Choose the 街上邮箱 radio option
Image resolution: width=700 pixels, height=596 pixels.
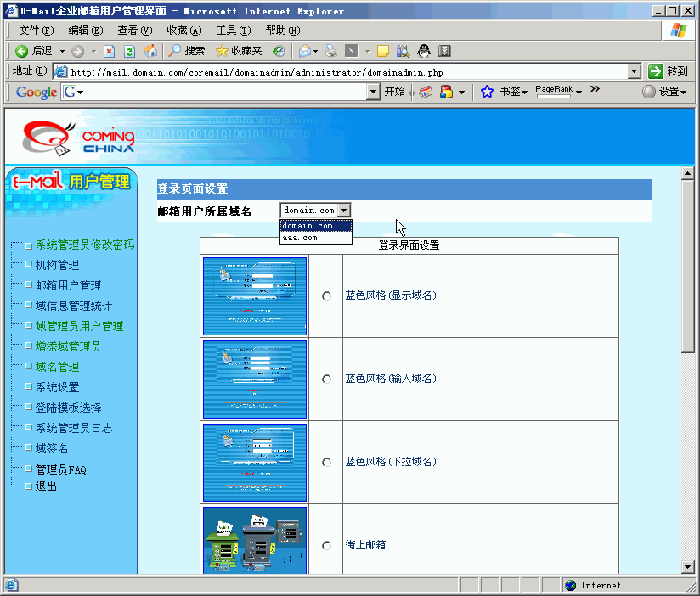[327, 546]
